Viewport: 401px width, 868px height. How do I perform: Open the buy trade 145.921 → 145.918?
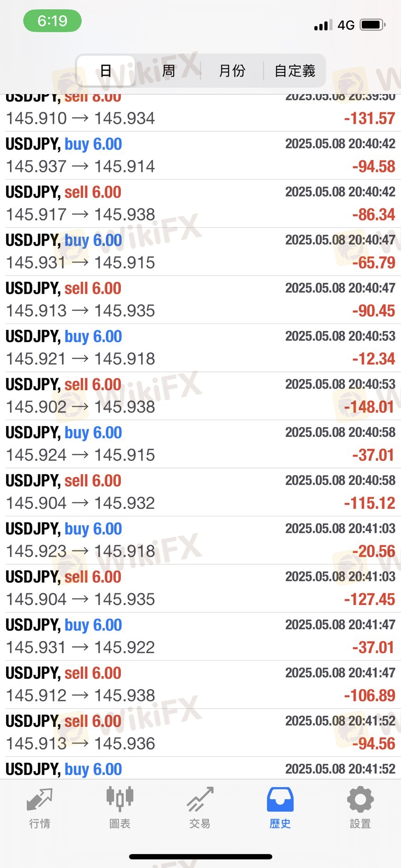tap(200, 348)
